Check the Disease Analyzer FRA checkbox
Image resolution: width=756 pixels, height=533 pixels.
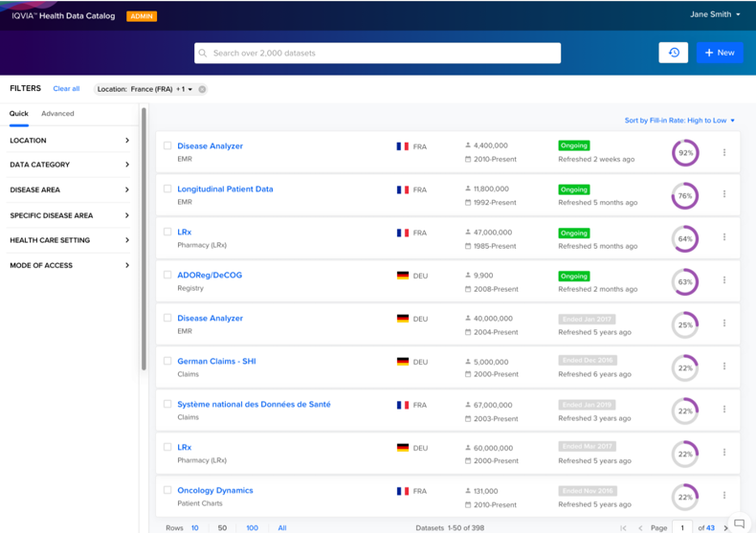[167, 145]
